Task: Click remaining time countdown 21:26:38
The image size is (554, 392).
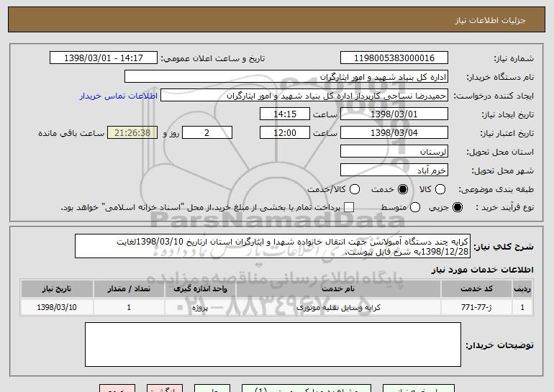Action: [132, 133]
